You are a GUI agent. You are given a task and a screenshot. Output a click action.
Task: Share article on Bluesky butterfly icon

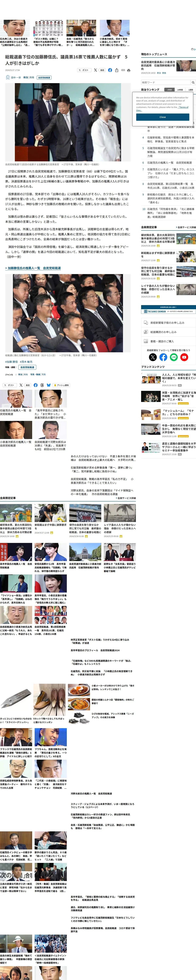[49, 385]
